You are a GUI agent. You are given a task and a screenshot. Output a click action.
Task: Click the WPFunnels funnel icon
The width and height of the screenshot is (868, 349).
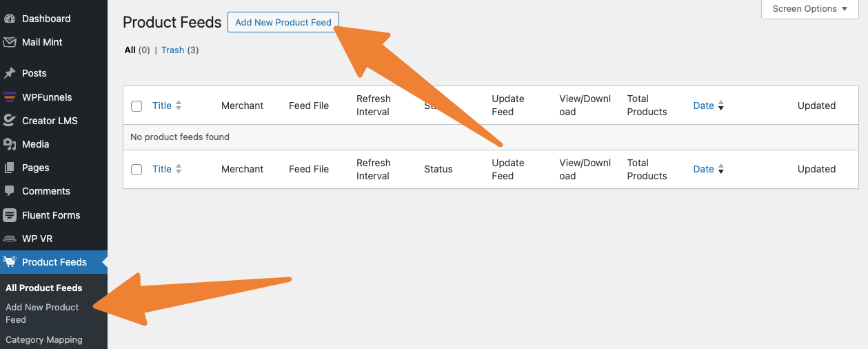[10, 97]
